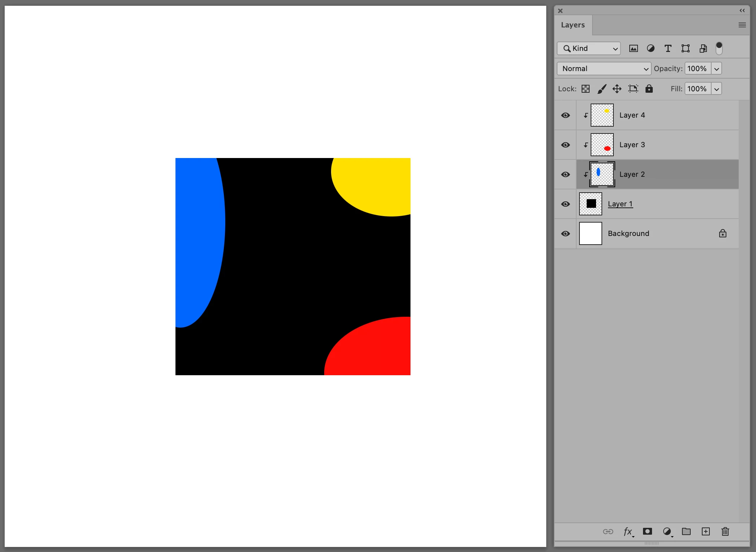This screenshot has height=552, width=756.
Task: Open the Layers panel hamburger menu
Action: tap(742, 25)
